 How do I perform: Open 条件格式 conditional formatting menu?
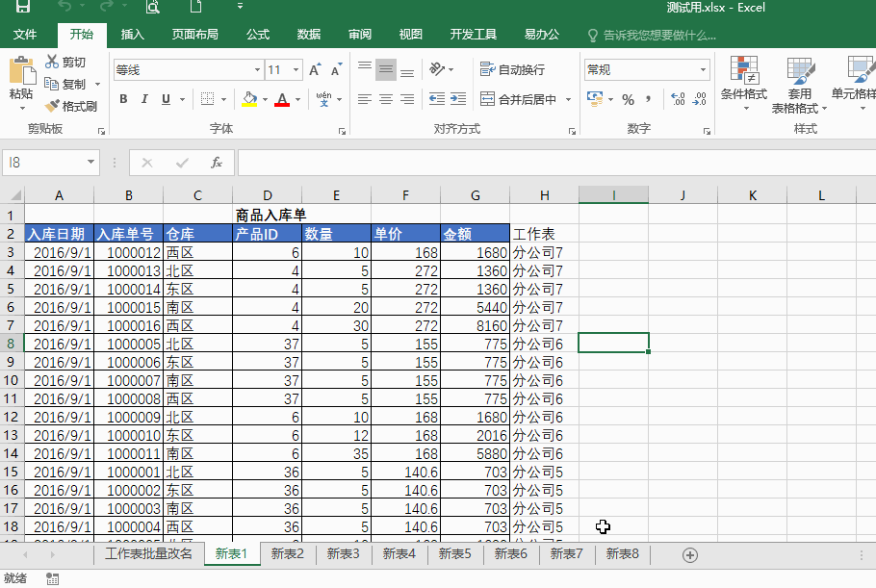744,84
